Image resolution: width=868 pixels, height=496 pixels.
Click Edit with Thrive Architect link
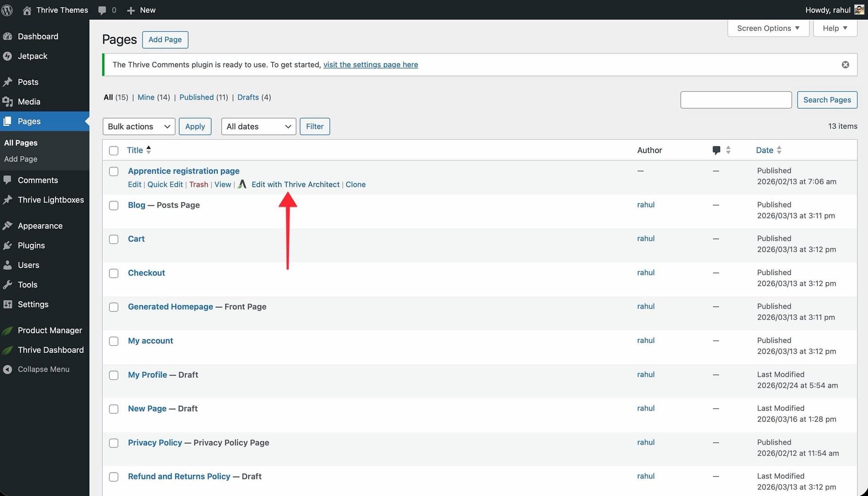[x=295, y=184]
